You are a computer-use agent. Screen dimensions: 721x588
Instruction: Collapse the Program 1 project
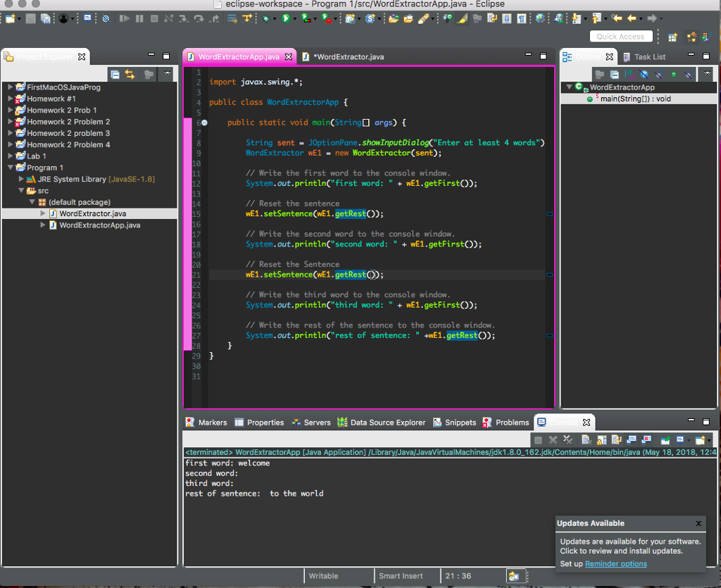pyautogui.click(x=10, y=168)
